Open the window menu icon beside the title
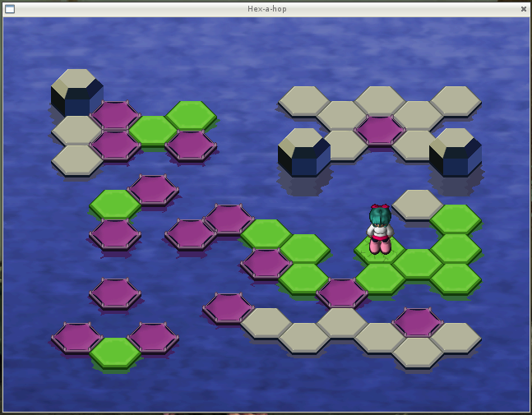Image resolution: width=532 pixels, height=415 pixels. coord(10,9)
